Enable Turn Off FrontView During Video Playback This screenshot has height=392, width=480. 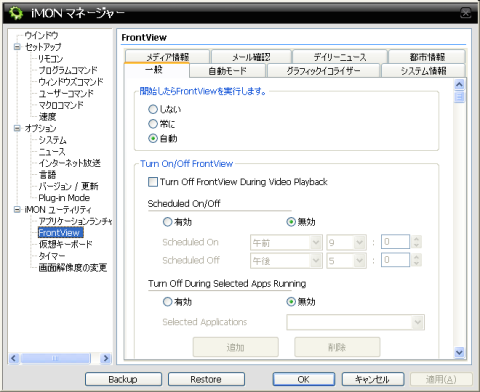click(x=153, y=182)
